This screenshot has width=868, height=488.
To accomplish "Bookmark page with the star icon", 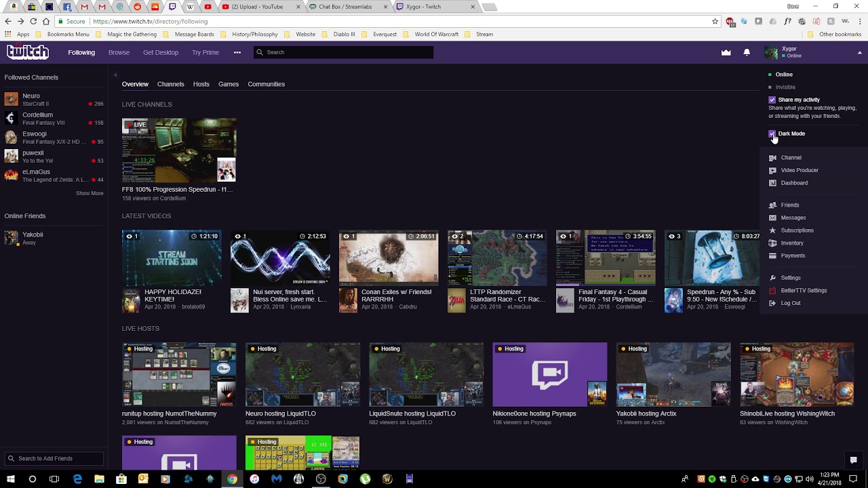I will pos(715,22).
